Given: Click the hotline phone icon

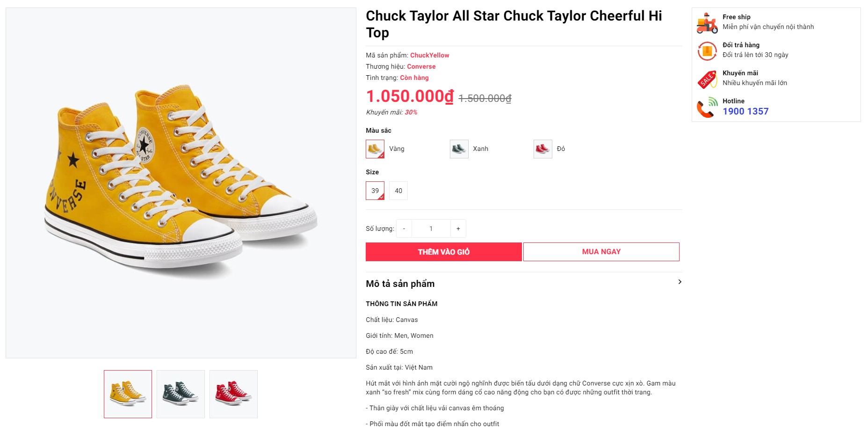Looking at the screenshot, I should pyautogui.click(x=707, y=108).
